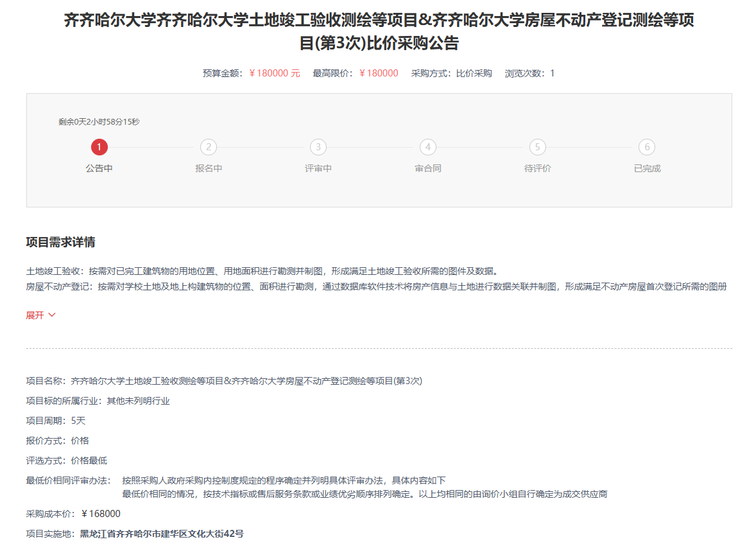Expand details via the 展开 text link

click(x=35, y=315)
